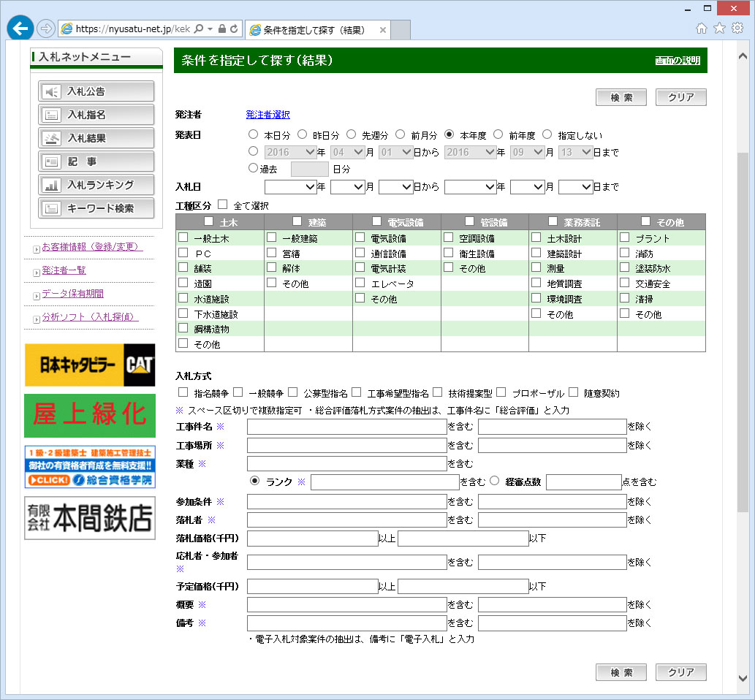The image size is (755, 700).
Task: Select 過去 days radio button
Action: pos(254,168)
